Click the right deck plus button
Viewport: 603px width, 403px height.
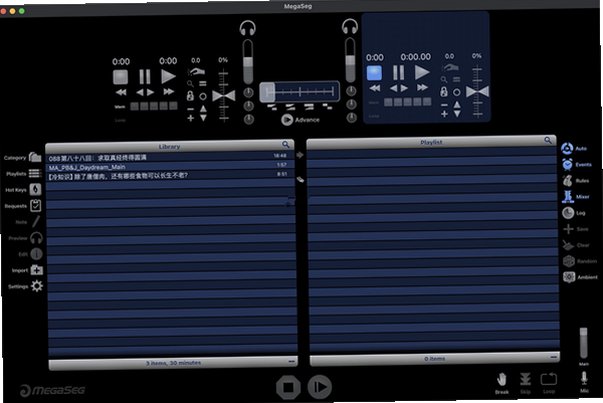[x=444, y=114]
